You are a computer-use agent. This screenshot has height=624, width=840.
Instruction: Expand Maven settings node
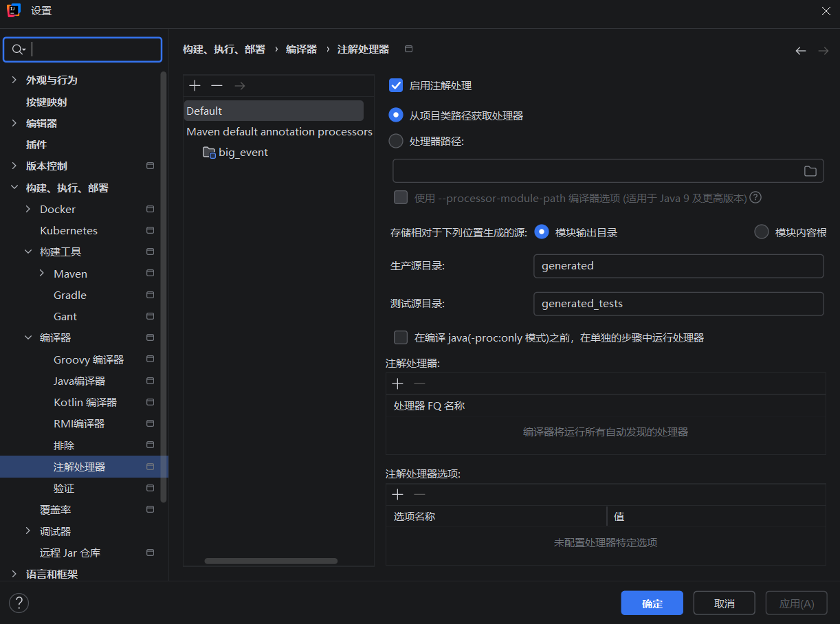[x=42, y=274]
